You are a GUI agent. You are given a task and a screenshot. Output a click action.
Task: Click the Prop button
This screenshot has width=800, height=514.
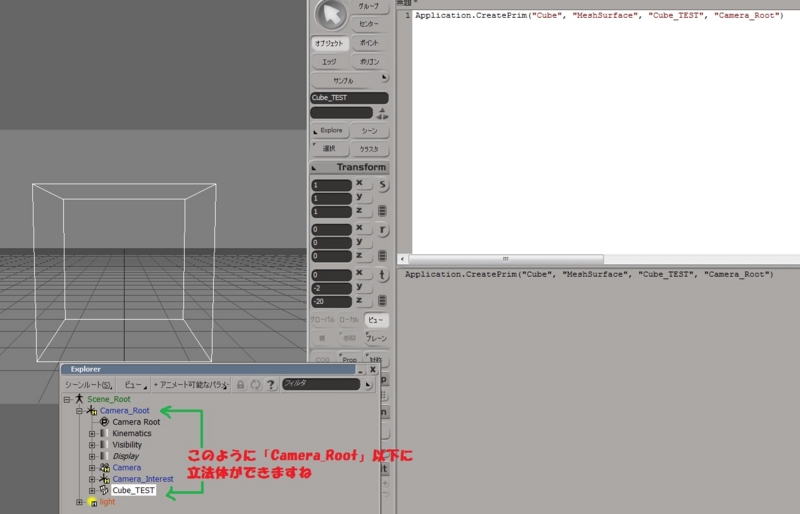click(349, 359)
